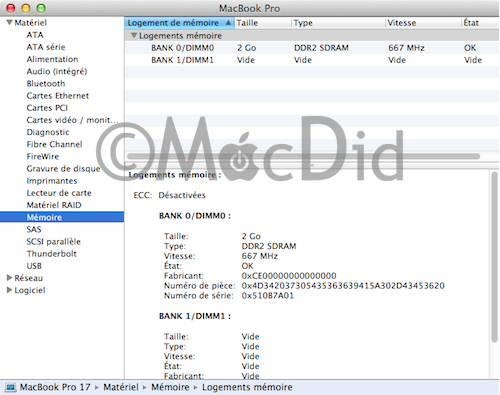Collapse the Matériel tree section
This screenshot has height=395, width=500.
pos(10,23)
